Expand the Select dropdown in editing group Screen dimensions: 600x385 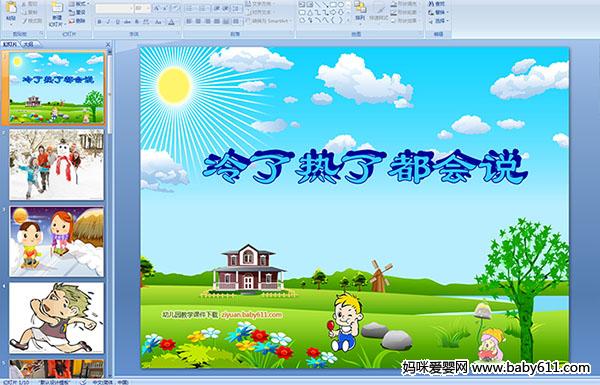(438, 21)
